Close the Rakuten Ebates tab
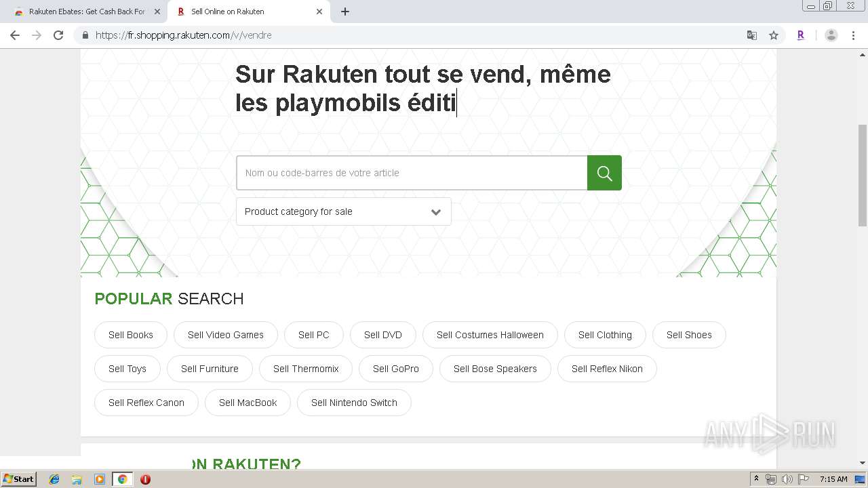This screenshot has width=868, height=488. click(x=157, y=12)
